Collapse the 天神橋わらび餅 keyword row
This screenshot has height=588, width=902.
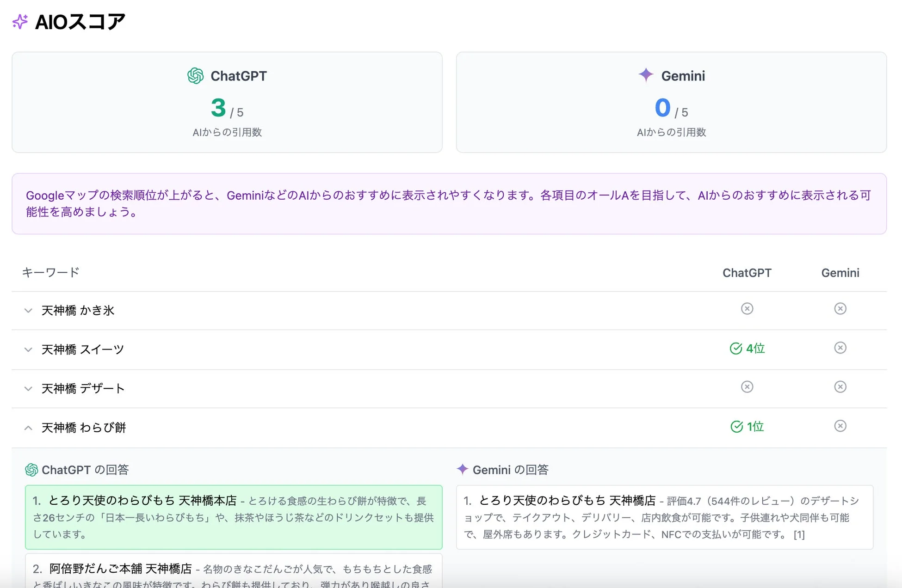coord(28,428)
